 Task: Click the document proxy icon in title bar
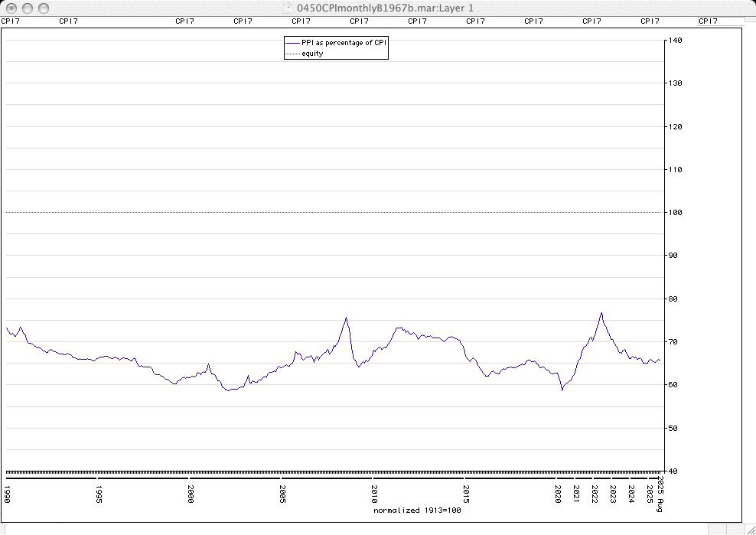coord(288,8)
